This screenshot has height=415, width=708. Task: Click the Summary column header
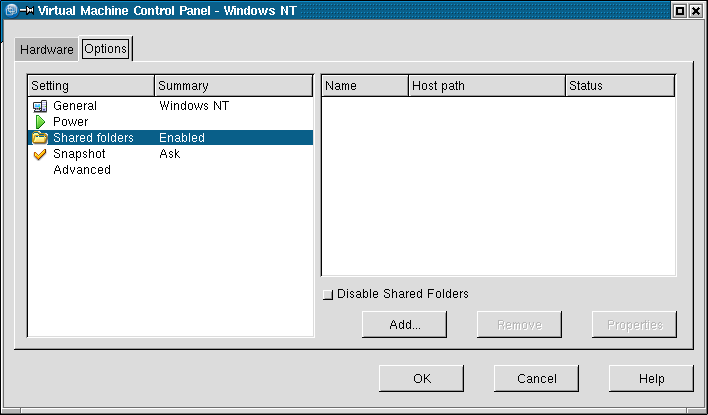233,86
